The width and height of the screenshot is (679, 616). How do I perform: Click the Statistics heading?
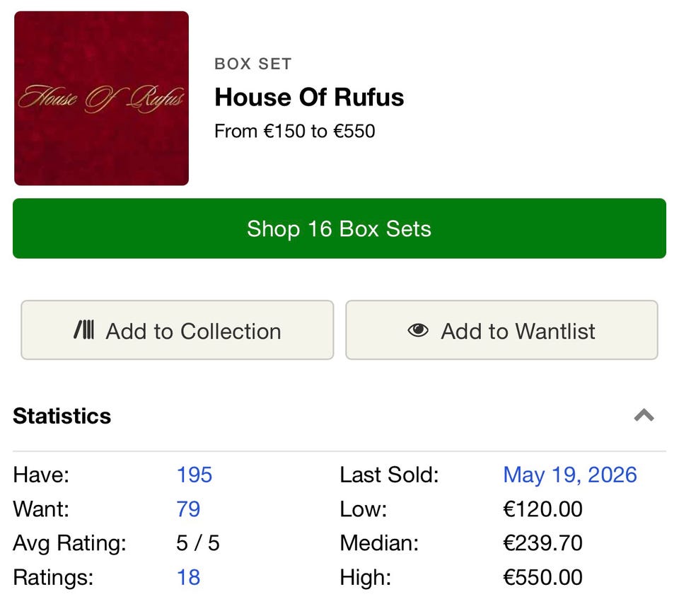click(62, 416)
